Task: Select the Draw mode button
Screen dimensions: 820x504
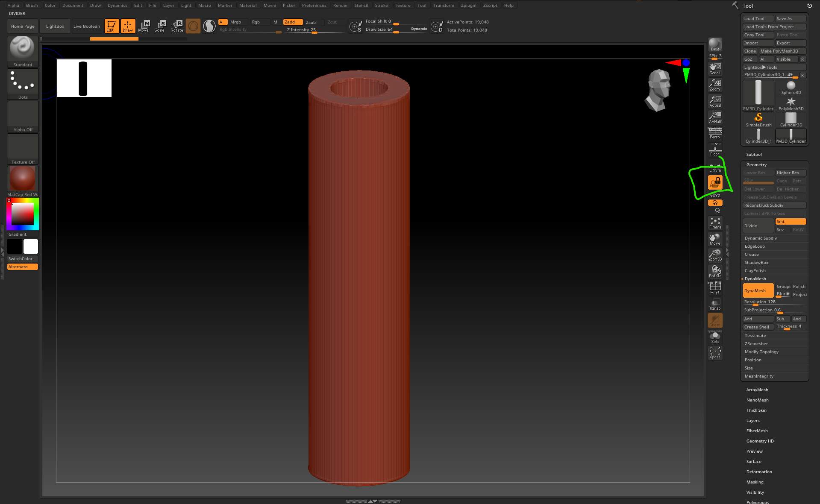Action: pos(128,26)
